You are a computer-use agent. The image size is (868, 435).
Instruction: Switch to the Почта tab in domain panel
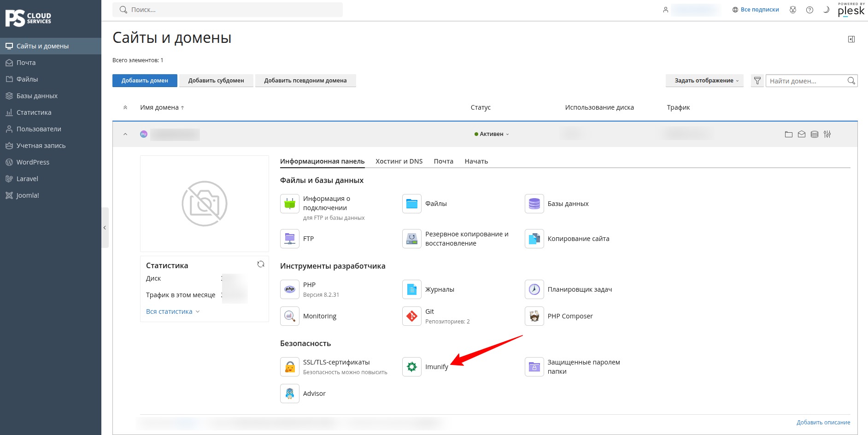[x=444, y=161]
